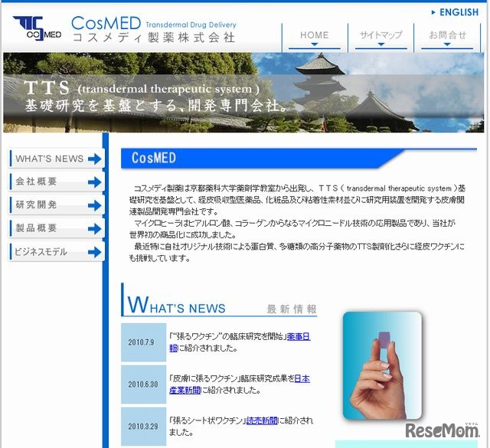Click the TTS banner headline text
The image size is (490, 448).
coord(156,97)
